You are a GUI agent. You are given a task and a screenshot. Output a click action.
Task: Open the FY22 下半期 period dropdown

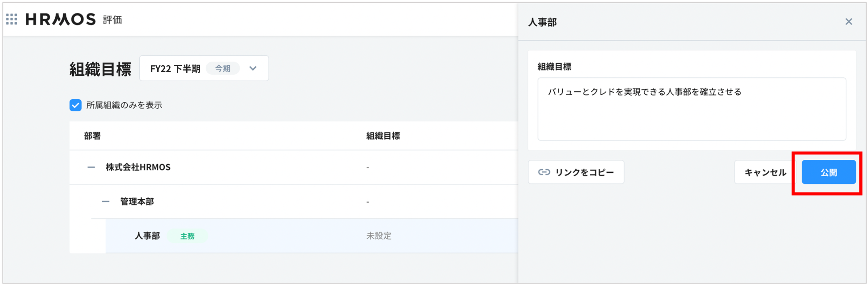(x=204, y=68)
